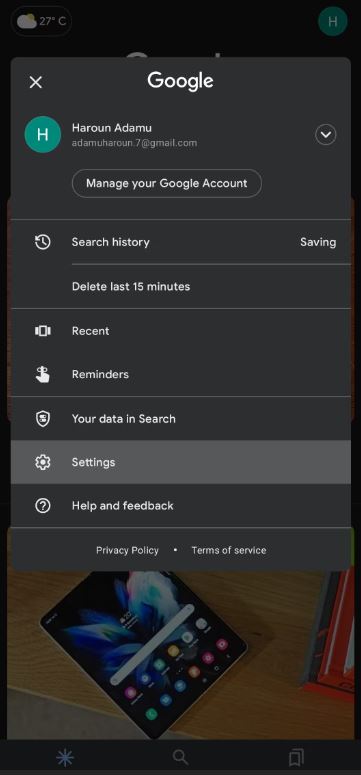Viewport: 361px width, 775px height.
Task: Click Manage your Google Account button
Action: tap(167, 183)
